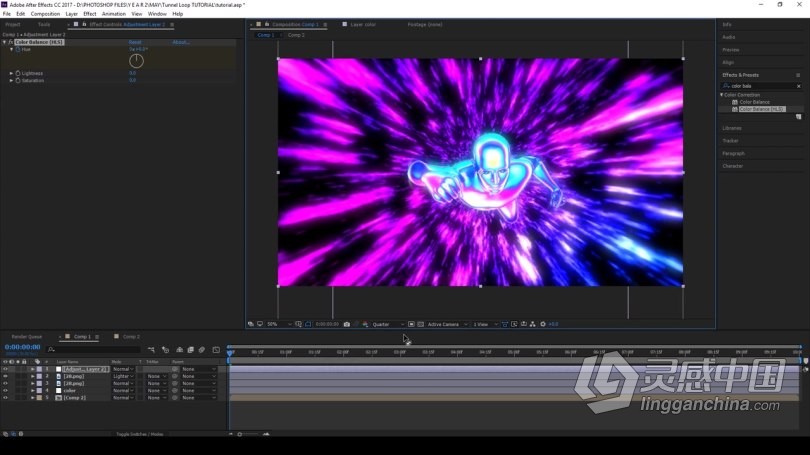Click the shy layers timeline icon

[x=179, y=350]
